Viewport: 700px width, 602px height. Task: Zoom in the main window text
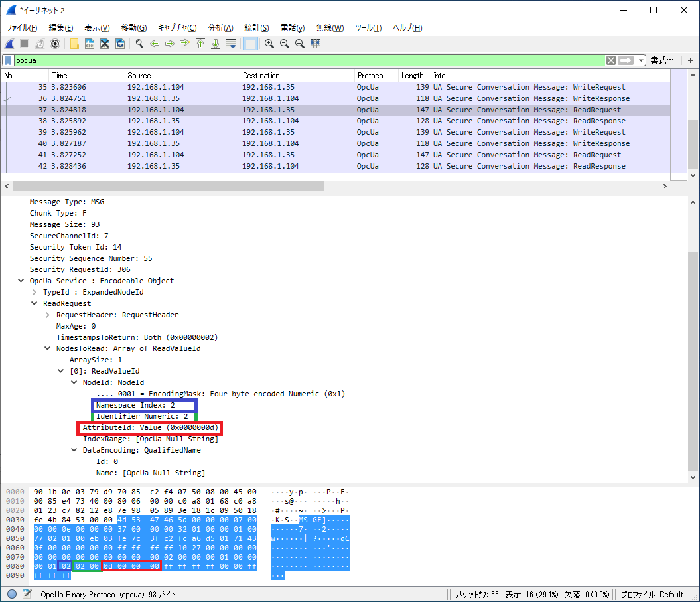coord(269,44)
